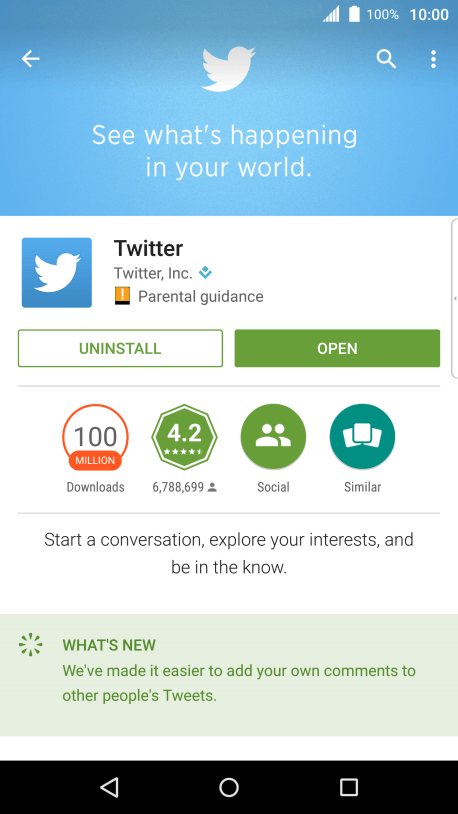Show Similar apps via teal icon

pyautogui.click(x=362, y=437)
